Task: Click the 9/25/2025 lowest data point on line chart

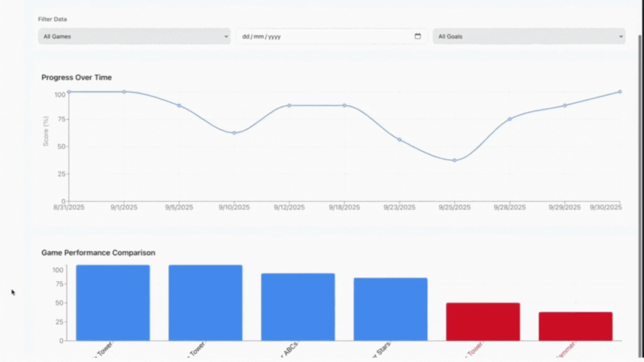Action: pos(455,160)
